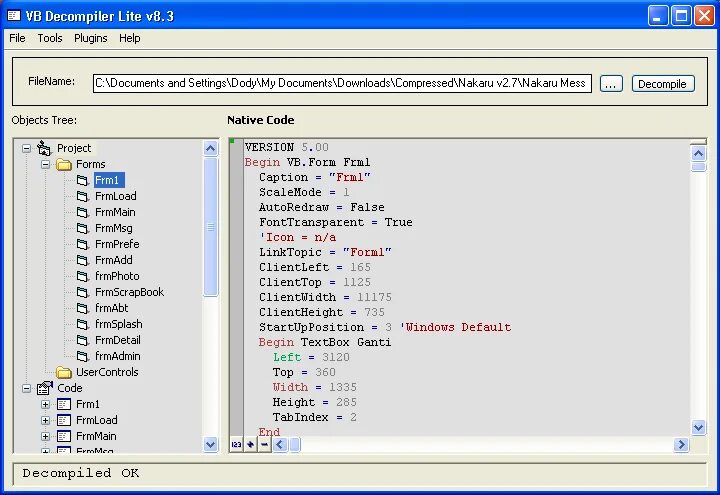Expand the FrmMain code node
720x495 pixels.
(45, 436)
